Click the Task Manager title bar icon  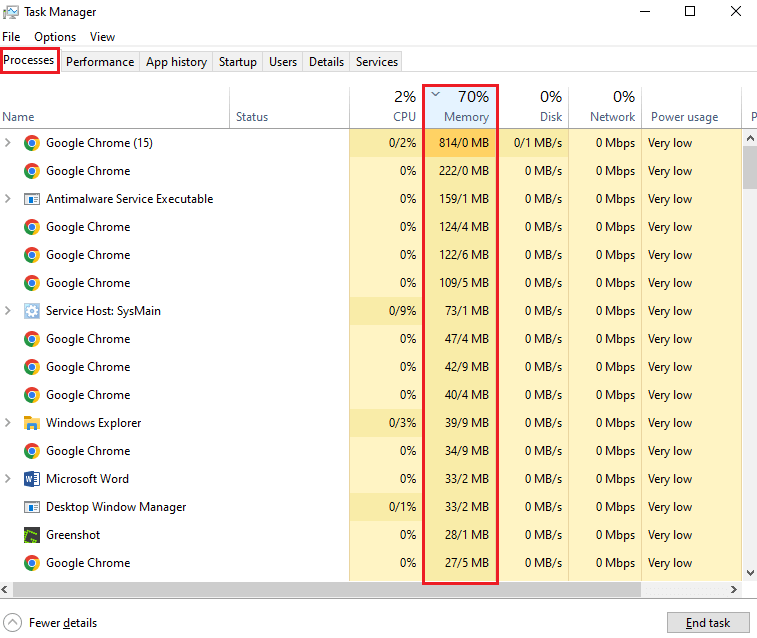coord(11,12)
